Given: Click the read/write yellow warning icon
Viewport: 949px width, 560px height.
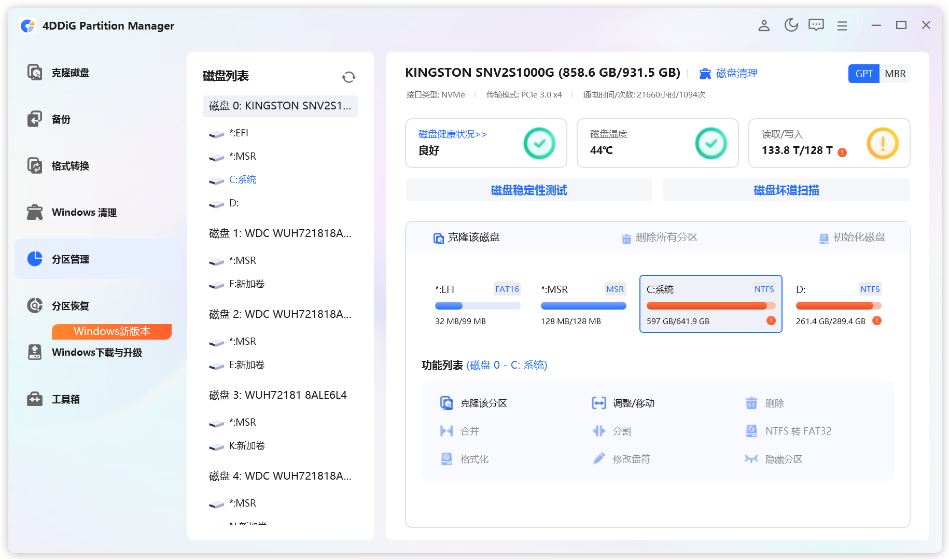Looking at the screenshot, I should pyautogui.click(x=883, y=143).
